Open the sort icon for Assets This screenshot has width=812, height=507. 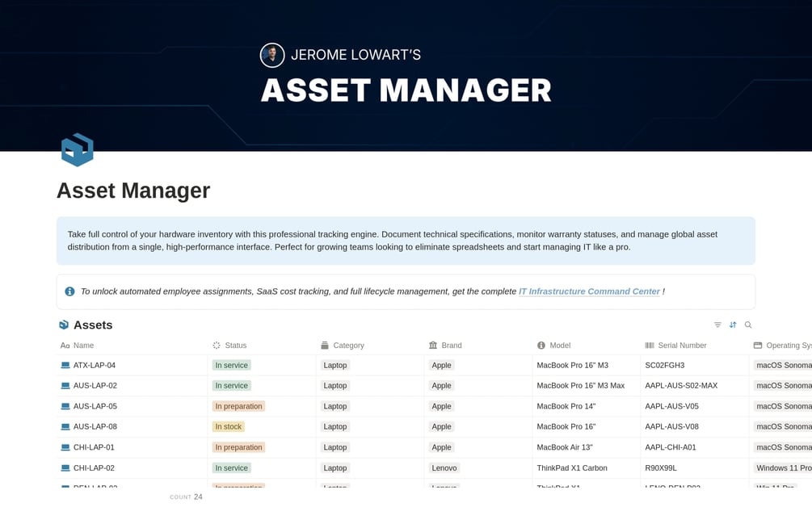(732, 325)
